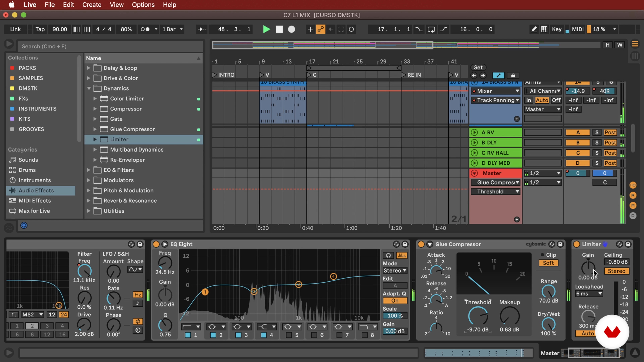Select Audio Effects category

(x=40, y=190)
